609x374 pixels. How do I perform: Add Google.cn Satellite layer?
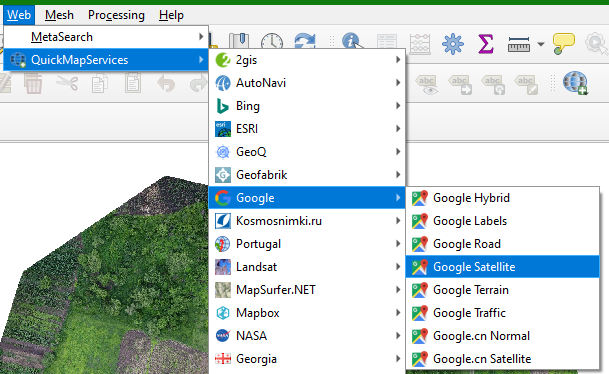pos(503,359)
